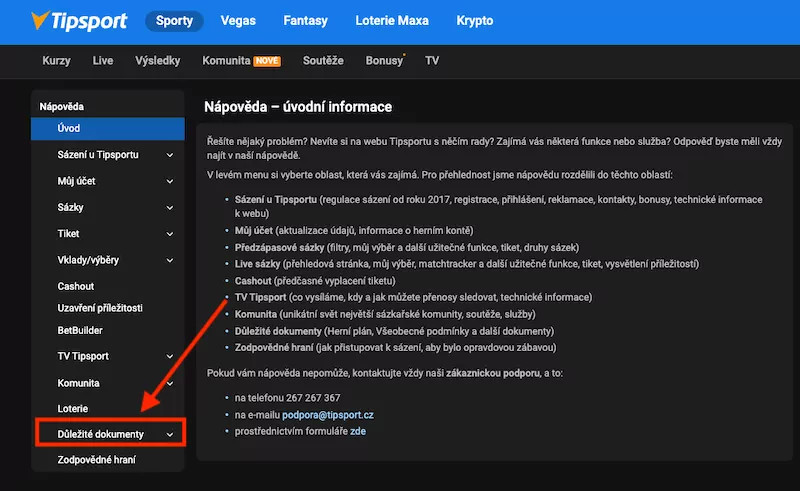Open Loterie help topic

[x=73, y=409]
